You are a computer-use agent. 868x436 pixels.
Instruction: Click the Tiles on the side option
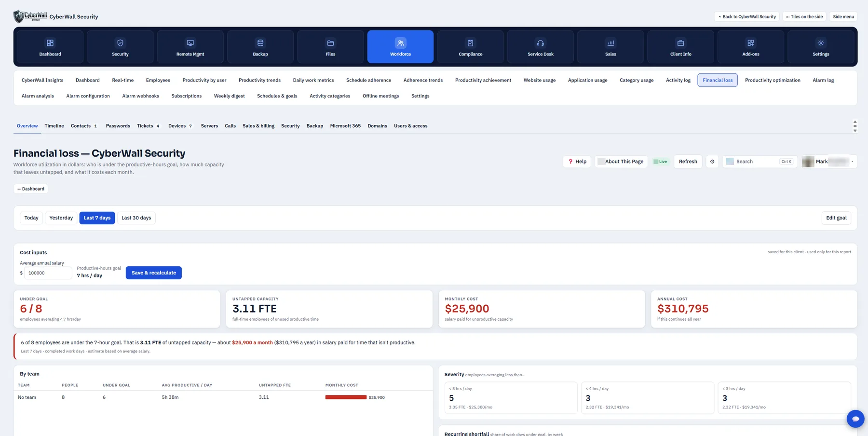[804, 17]
